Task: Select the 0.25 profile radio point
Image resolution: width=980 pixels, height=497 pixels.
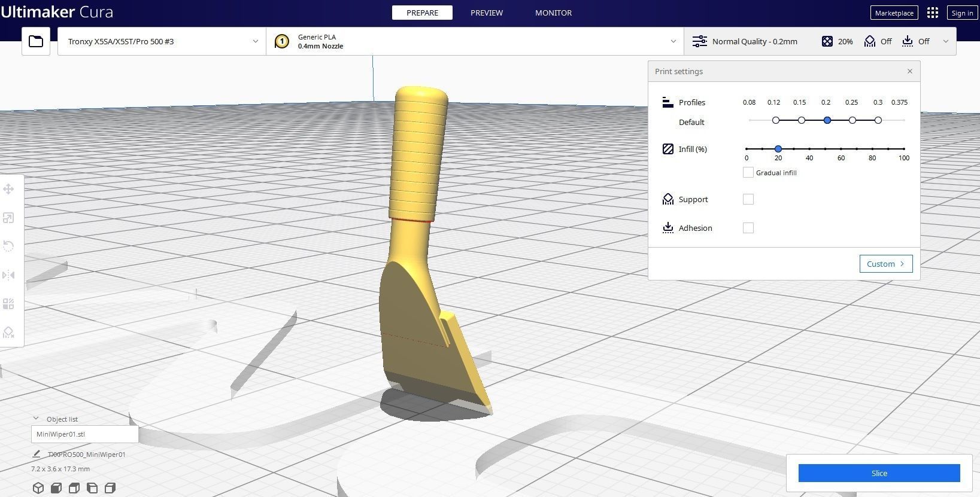Action: coord(852,120)
